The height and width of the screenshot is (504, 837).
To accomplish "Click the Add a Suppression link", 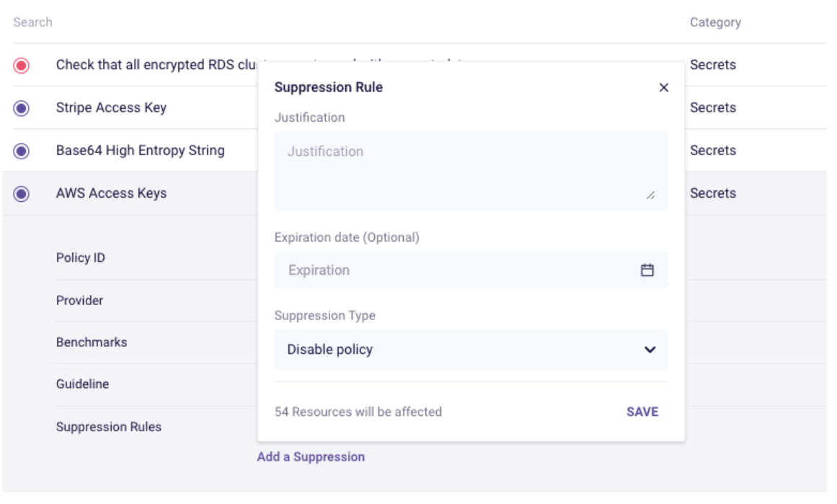I will 311,456.
